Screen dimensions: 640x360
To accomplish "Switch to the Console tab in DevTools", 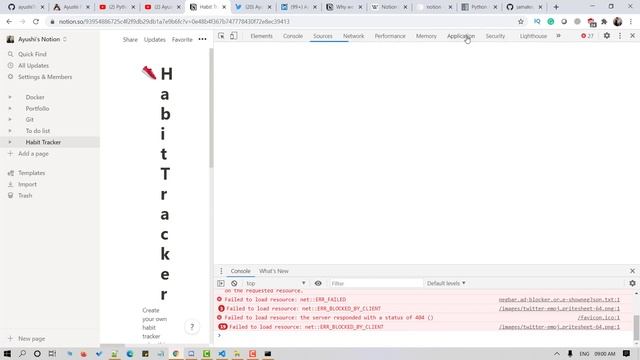I will pyautogui.click(x=293, y=36).
